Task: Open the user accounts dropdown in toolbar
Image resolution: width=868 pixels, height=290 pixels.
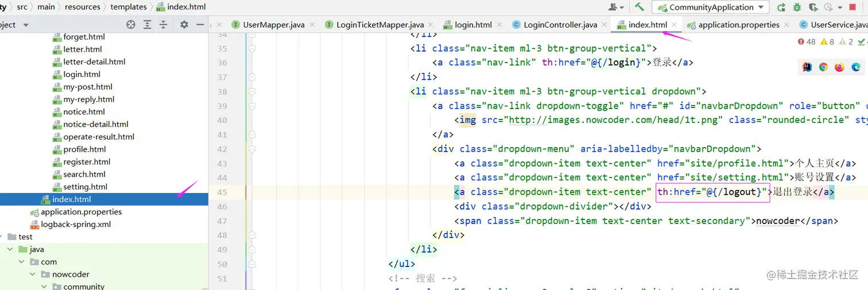Action: click(x=617, y=7)
